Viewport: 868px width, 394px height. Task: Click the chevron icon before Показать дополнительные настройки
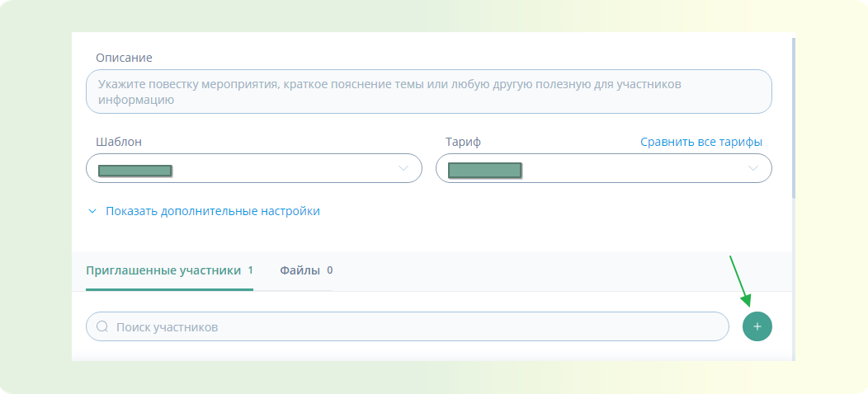pyautogui.click(x=92, y=211)
